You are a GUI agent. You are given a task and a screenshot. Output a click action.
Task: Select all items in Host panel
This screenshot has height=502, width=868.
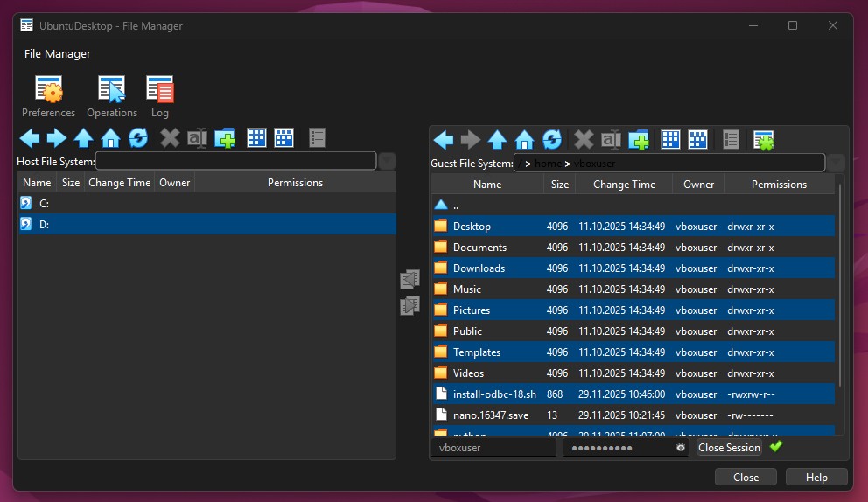[x=256, y=138]
